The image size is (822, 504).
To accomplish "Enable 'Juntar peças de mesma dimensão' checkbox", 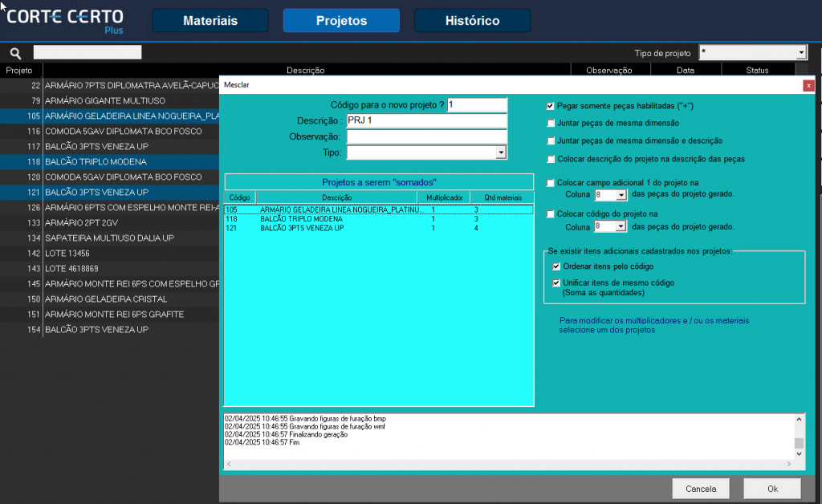I will [551, 123].
